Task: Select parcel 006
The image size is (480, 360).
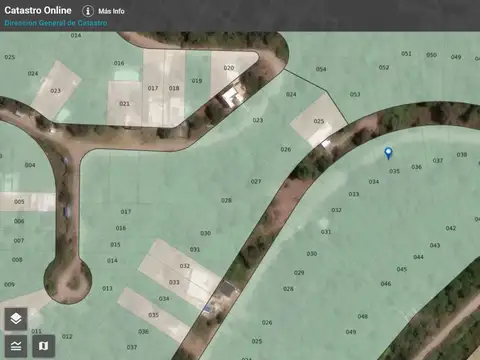Action: pos(19,221)
